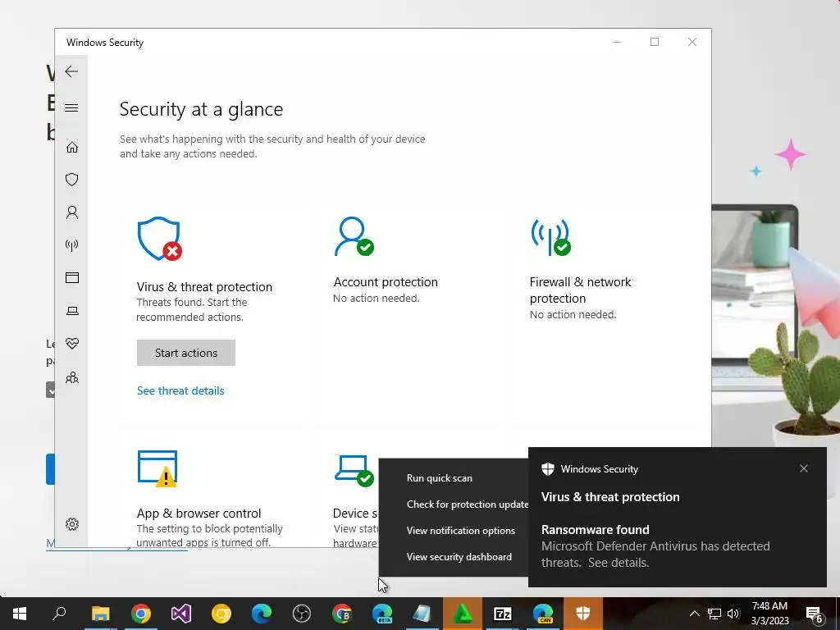Open Firewall & network antenna icon in sidebar

(72, 245)
